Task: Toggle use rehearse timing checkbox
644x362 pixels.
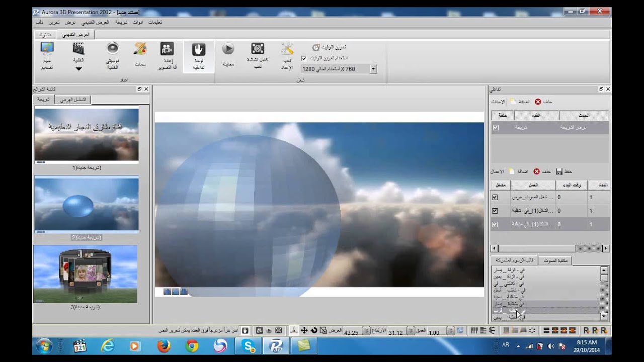Action: [303, 58]
